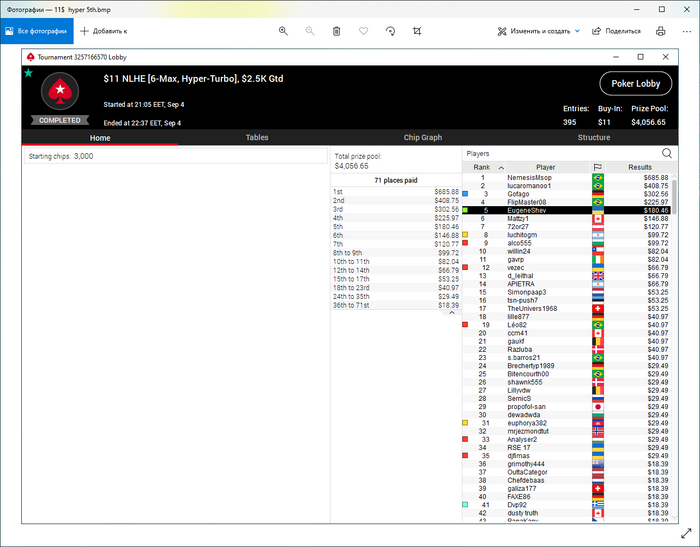Rotate the image using rotate icon
Viewport: 700px width, 547px height.
[390, 31]
